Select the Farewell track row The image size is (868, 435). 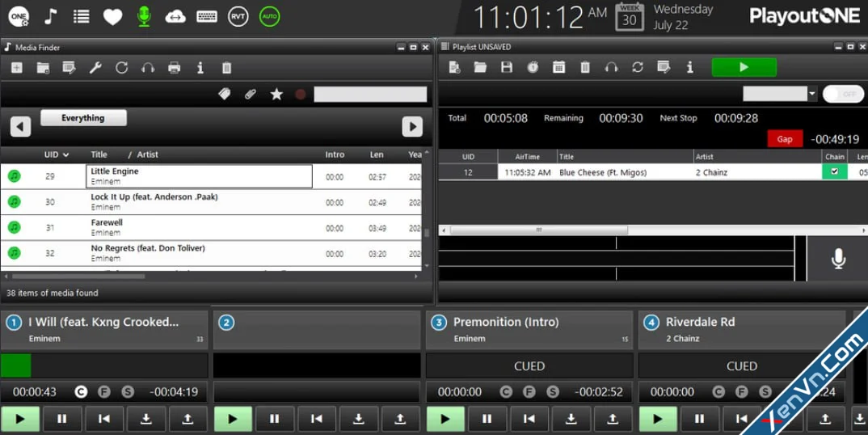(x=211, y=227)
